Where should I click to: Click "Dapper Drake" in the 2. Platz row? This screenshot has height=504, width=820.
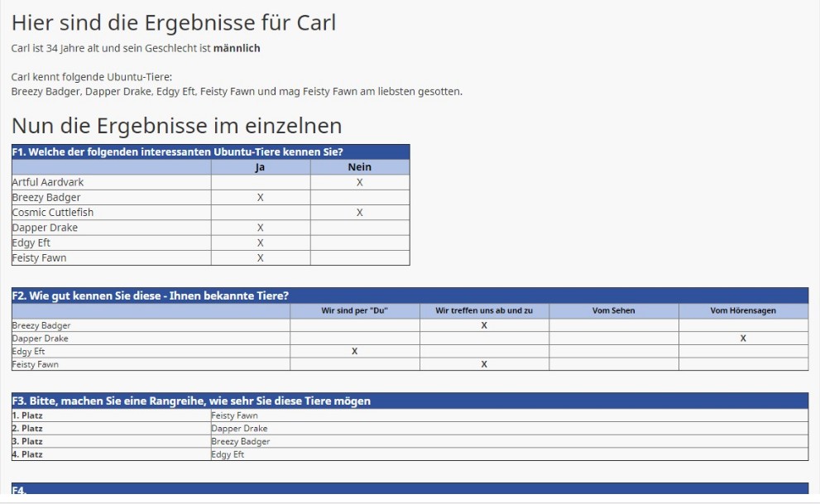click(x=239, y=429)
